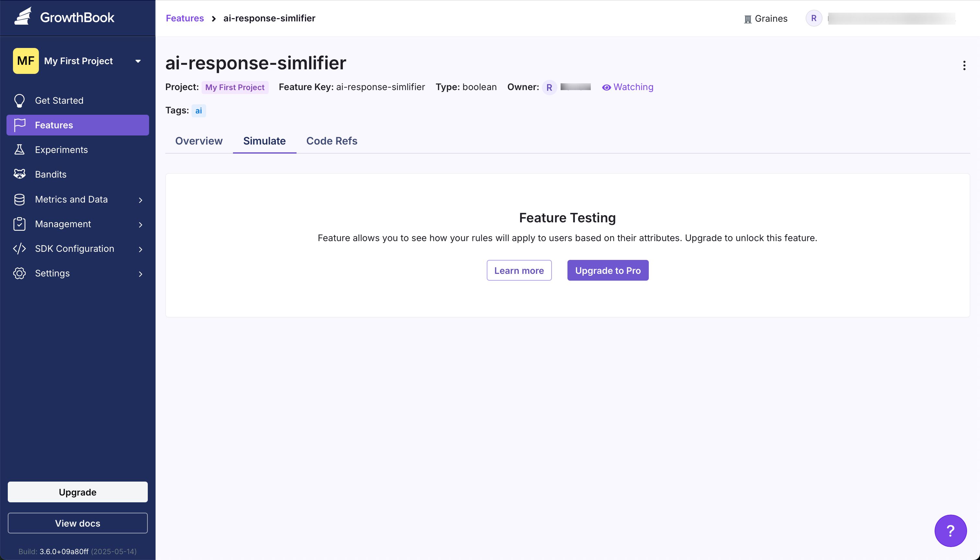Screen dimensions: 980x560
Task: Click the owner avatar R
Action: click(x=549, y=87)
